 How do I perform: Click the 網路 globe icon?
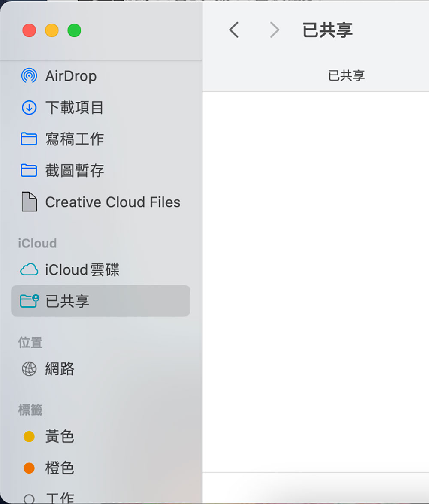[29, 369]
